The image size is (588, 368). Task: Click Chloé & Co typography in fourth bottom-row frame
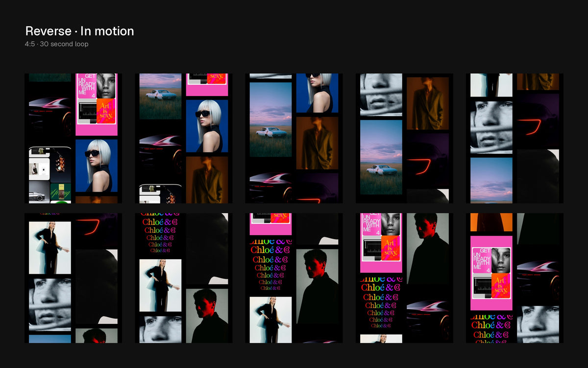tap(381, 304)
